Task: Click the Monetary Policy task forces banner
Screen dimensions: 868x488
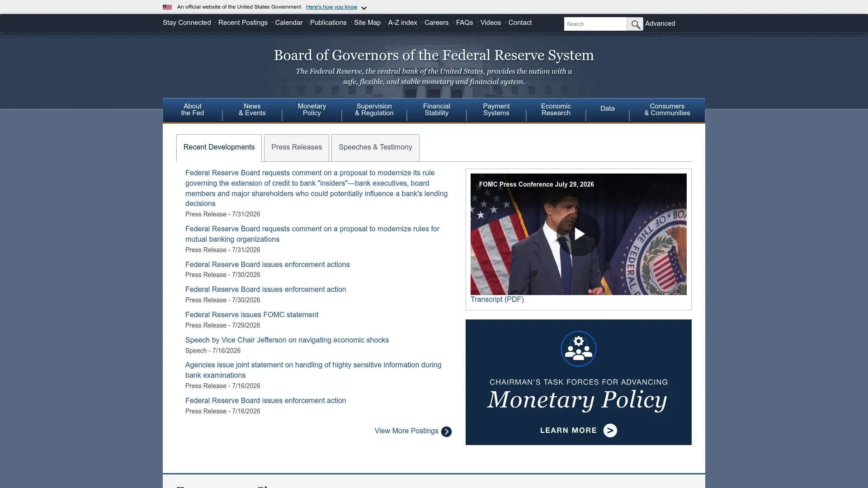Action: 579,382
